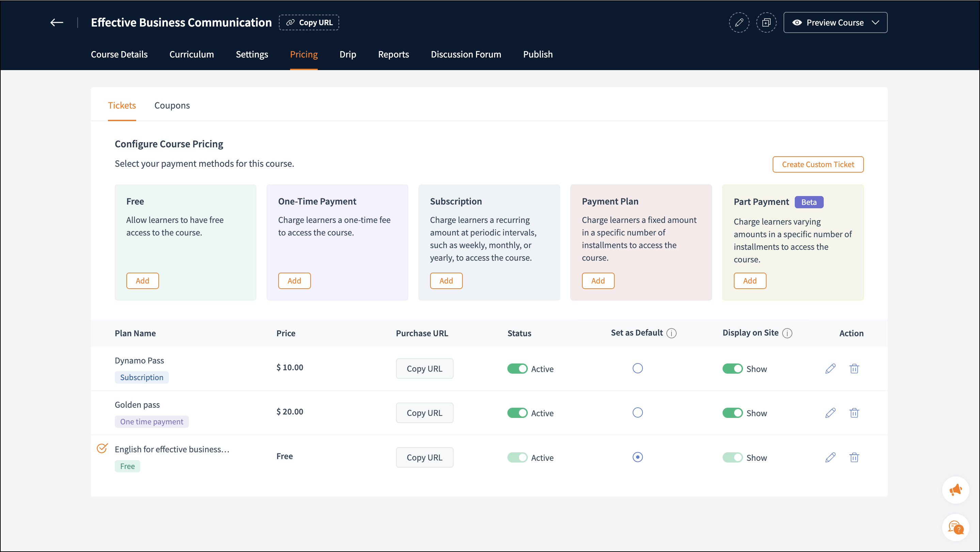The image size is (980, 552).
Task: Copy purchase URL for Golden pass
Action: pos(424,412)
